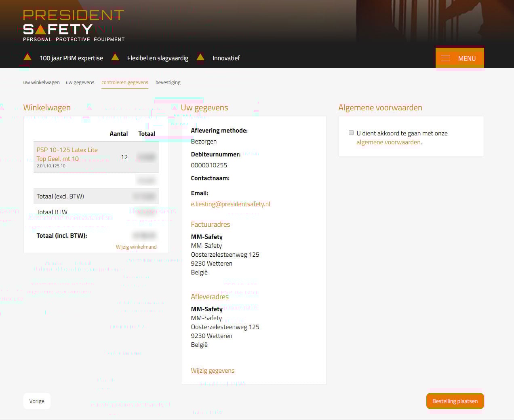
Task: Select controleren gegevens step
Action: pyautogui.click(x=124, y=82)
